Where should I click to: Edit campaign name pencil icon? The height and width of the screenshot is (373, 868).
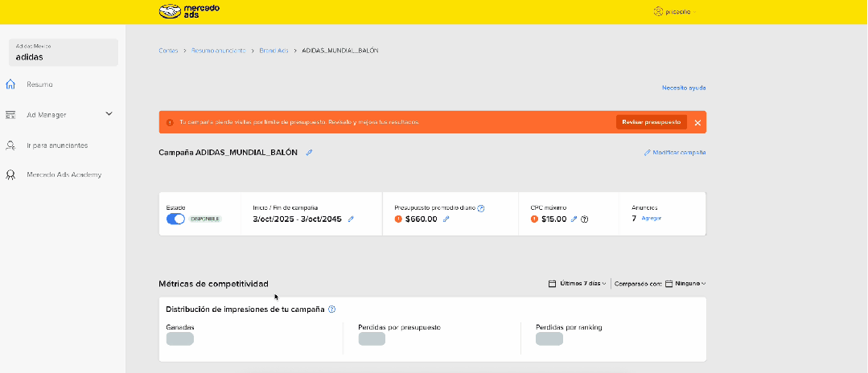point(309,152)
